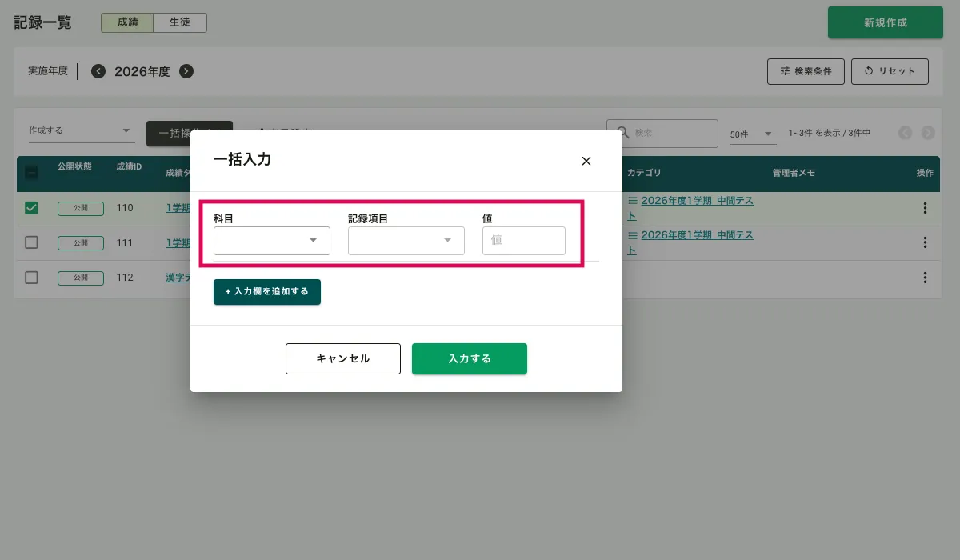Switch to the 成績 tab
Image resolution: width=960 pixels, height=560 pixels.
point(127,22)
